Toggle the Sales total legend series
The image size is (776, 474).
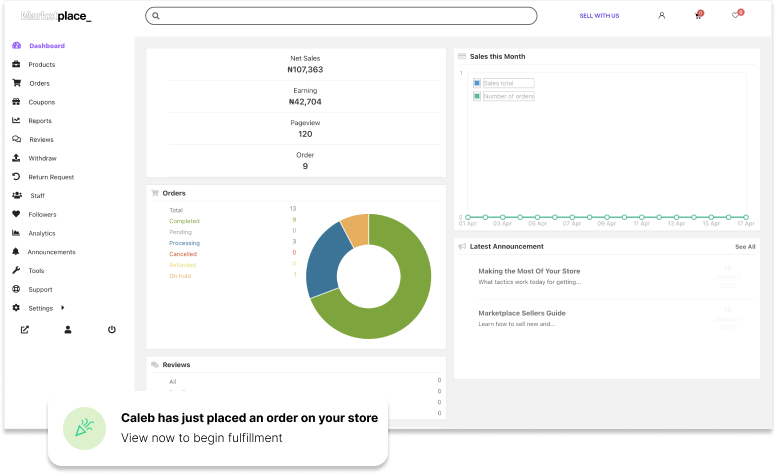(x=503, y=83)
